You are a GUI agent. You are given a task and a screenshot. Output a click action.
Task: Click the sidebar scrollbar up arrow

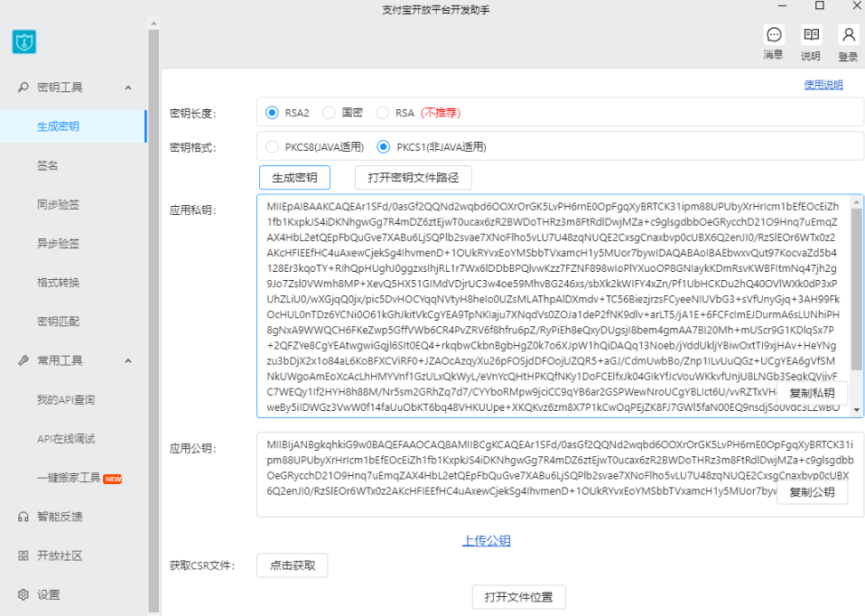point(153,23)
